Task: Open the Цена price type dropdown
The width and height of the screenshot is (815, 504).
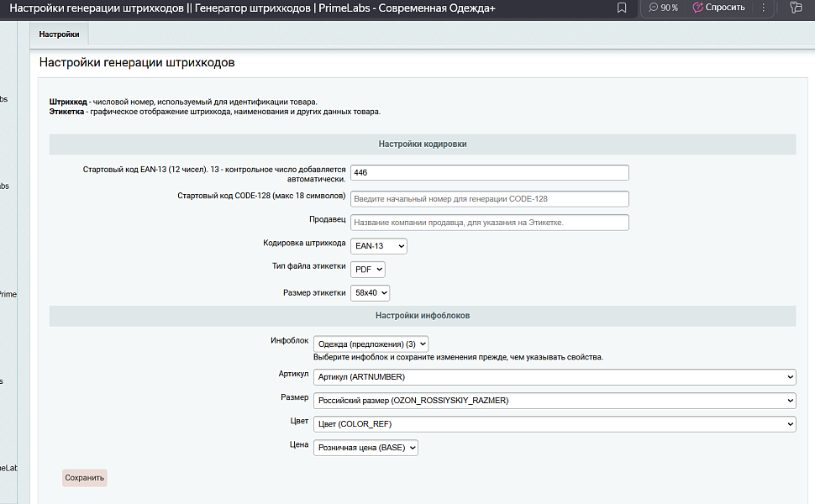Action: pyautogui.click(x=365, y=448)
